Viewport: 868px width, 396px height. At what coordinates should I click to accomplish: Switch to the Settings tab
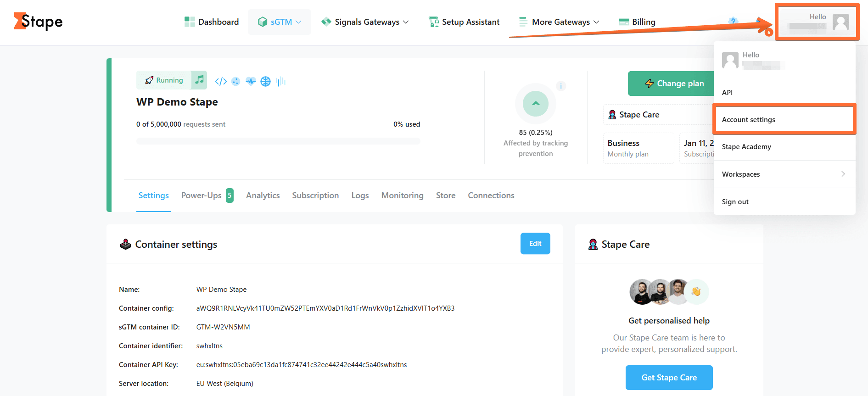coord(154,195)
